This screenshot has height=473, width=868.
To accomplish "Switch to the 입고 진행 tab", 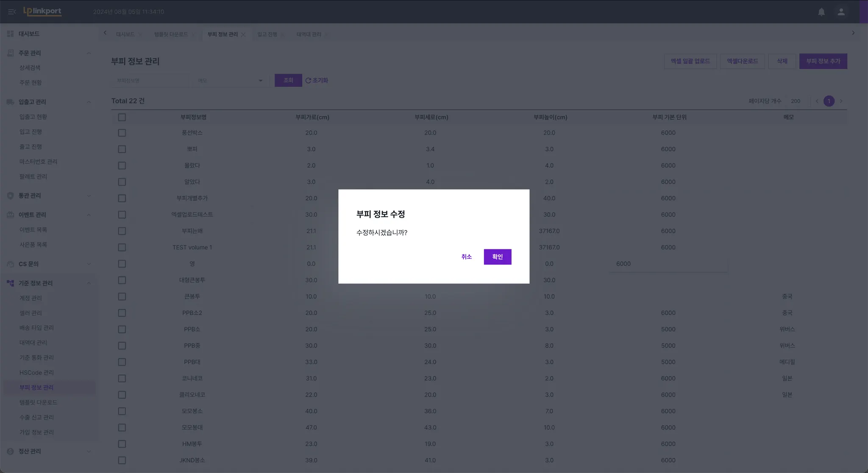I will [x=267, y=34].
